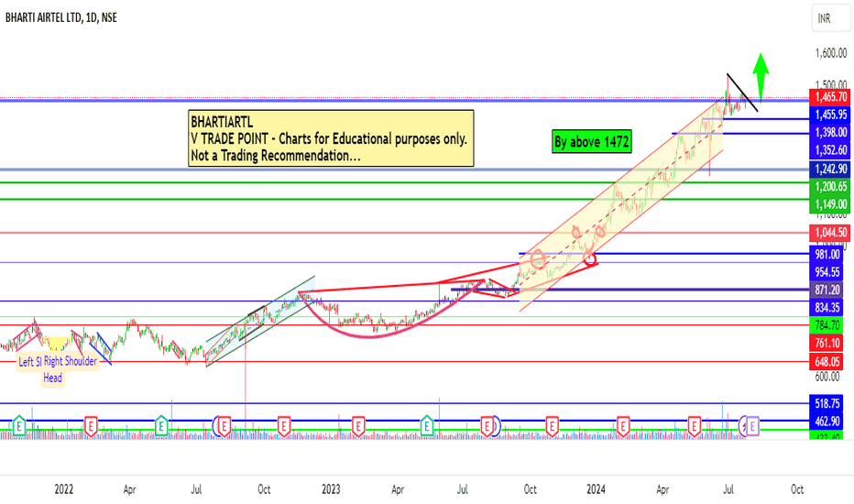854x504 pixels.
Task: Click the red 648.05 price label
Action: [x=827, y=361]
